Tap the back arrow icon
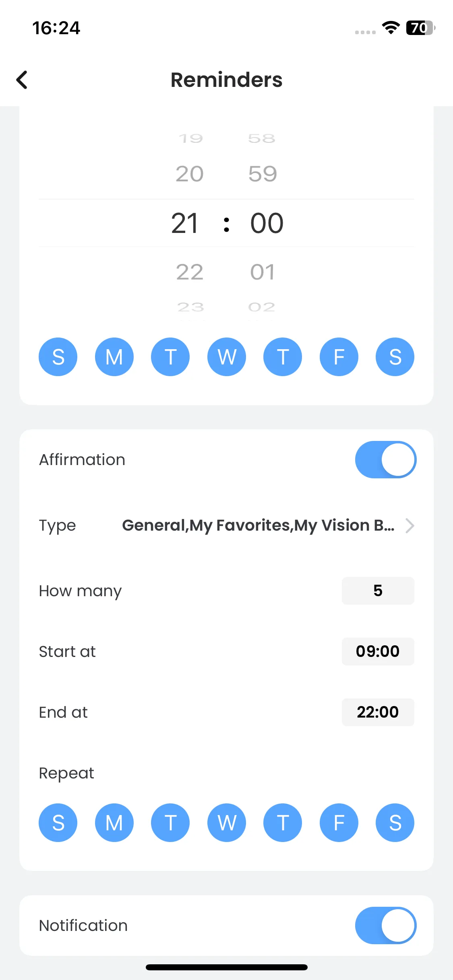453x980 pixels. [22, 80]
